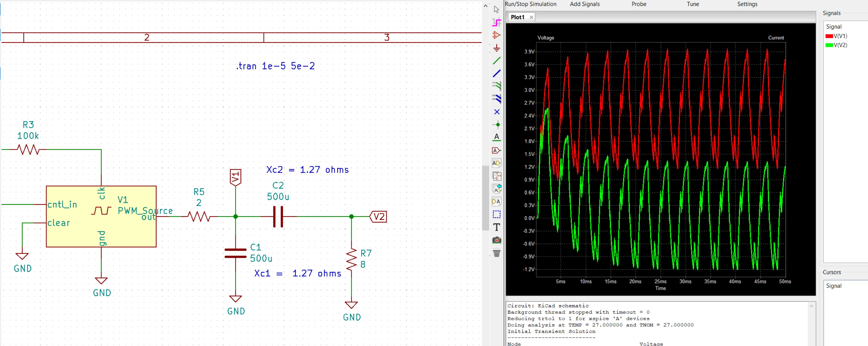Click 'Initial Transient Solution' console line
This screenshot has width=868, height=346.
pyautogui.click(x=551, y=331)
